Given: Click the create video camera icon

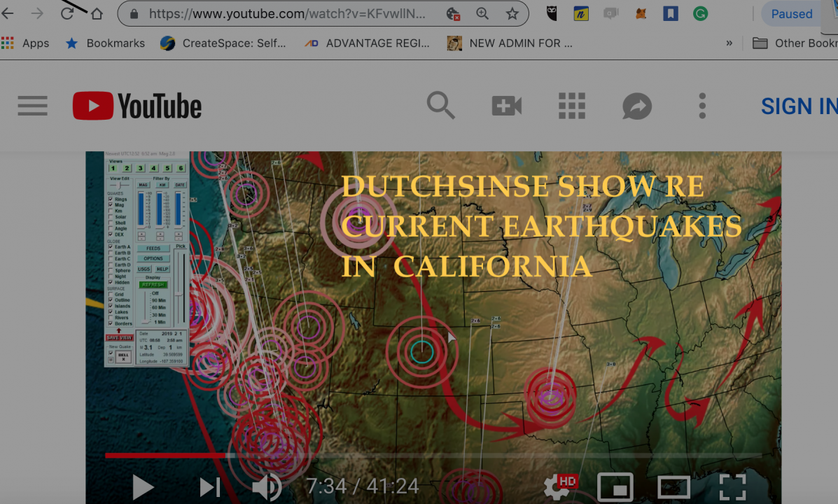Looking at the screenshot, I should point(507,106).
